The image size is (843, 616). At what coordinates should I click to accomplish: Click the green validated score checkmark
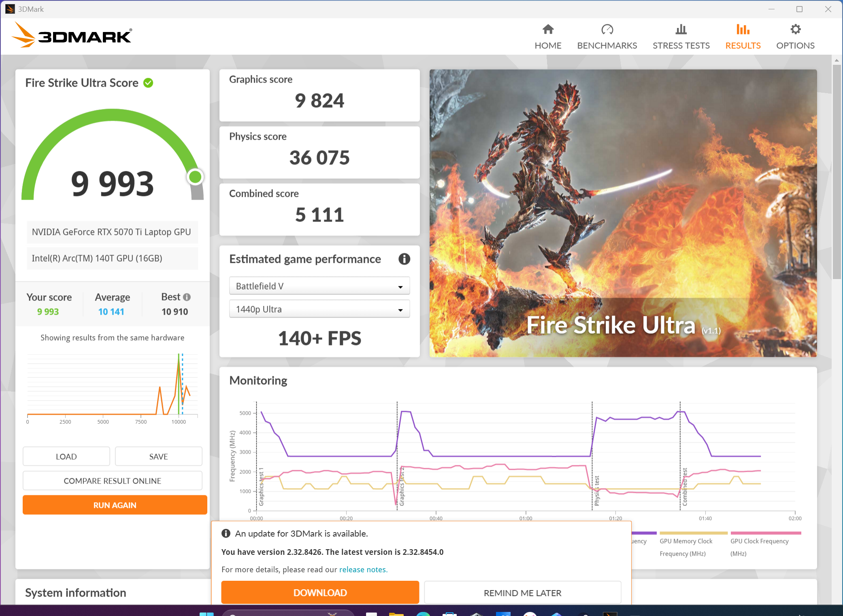point(149,83)
